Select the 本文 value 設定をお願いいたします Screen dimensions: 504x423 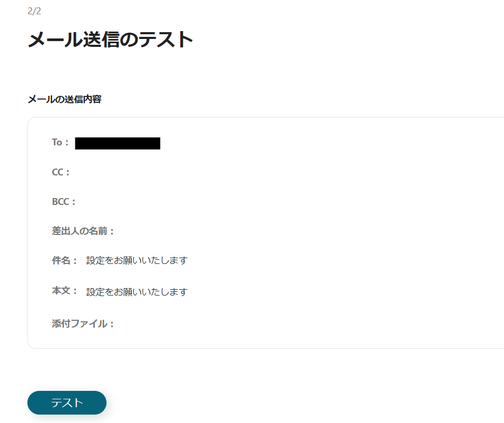point(137,292)
